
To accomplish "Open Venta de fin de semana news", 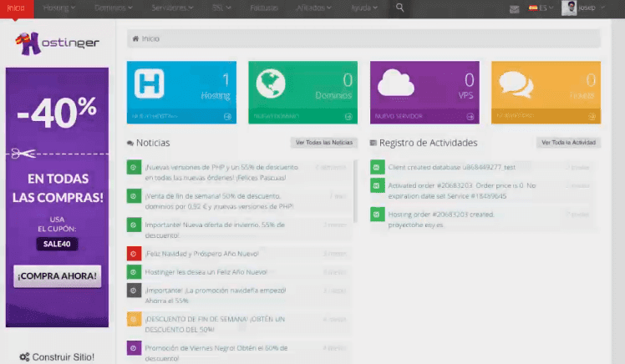I will (x=219, y=201).
